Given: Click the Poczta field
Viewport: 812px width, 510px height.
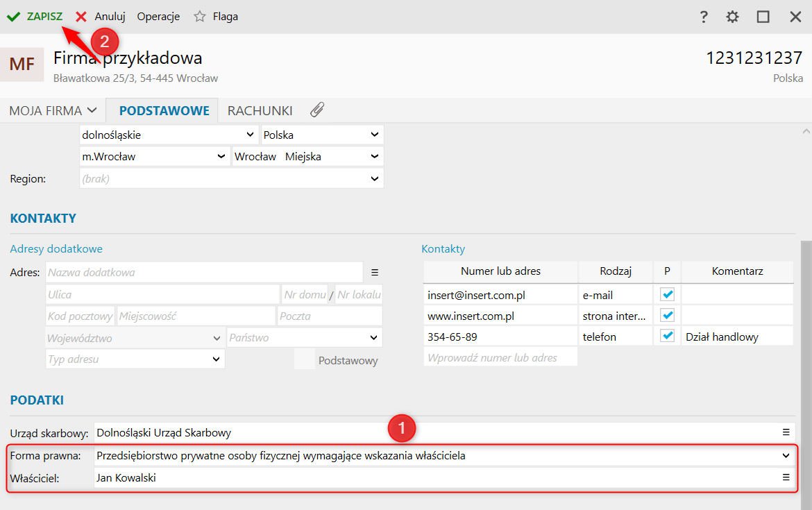Looking at the screenshot, I should click(330, 316).
